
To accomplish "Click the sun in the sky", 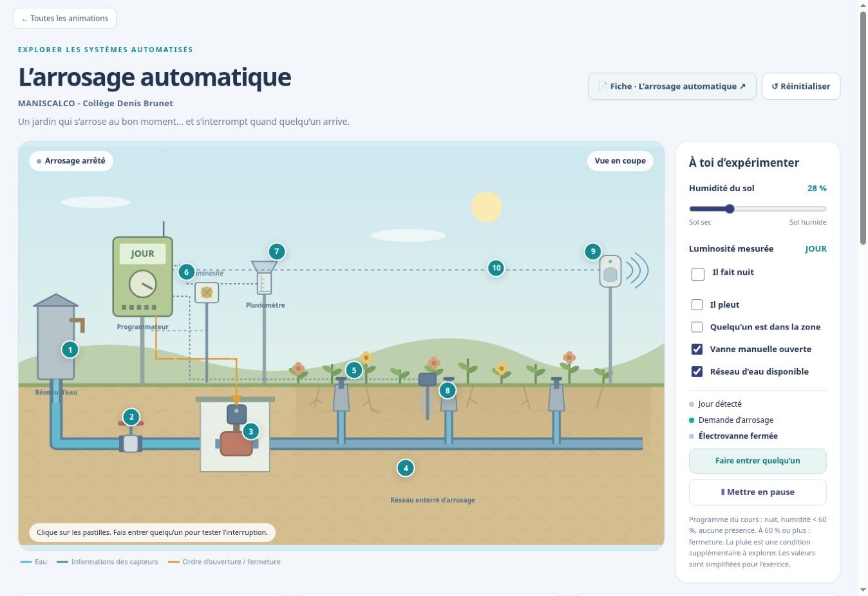I will click(x=486, y=207).
